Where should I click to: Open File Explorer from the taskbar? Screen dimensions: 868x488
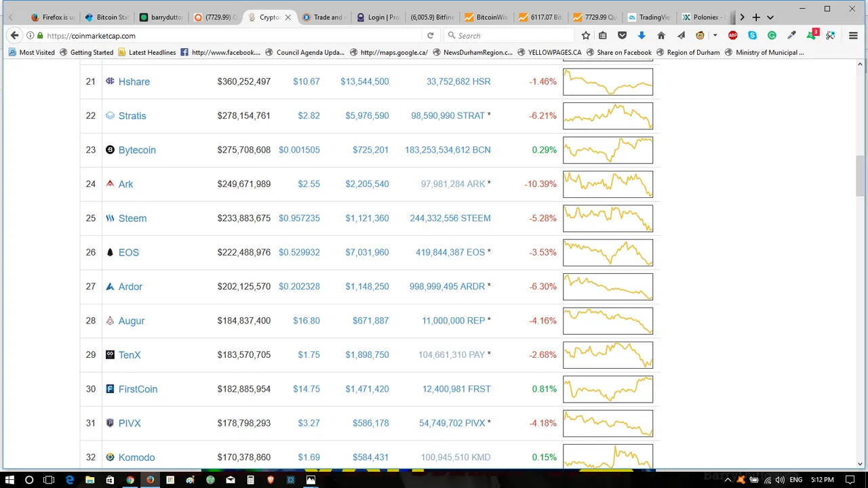click(x=90, y=480)
